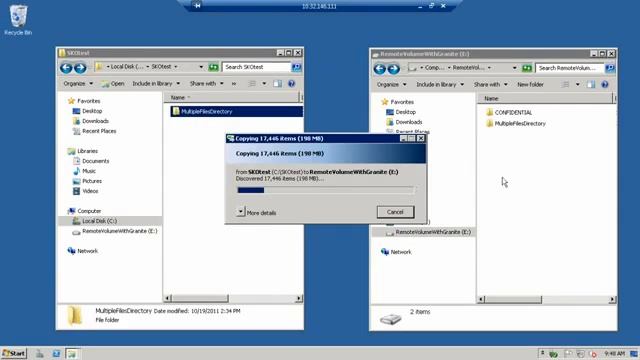
Task: Change view icon in SKOtest toolbar
Action: (x=252, y=84)
